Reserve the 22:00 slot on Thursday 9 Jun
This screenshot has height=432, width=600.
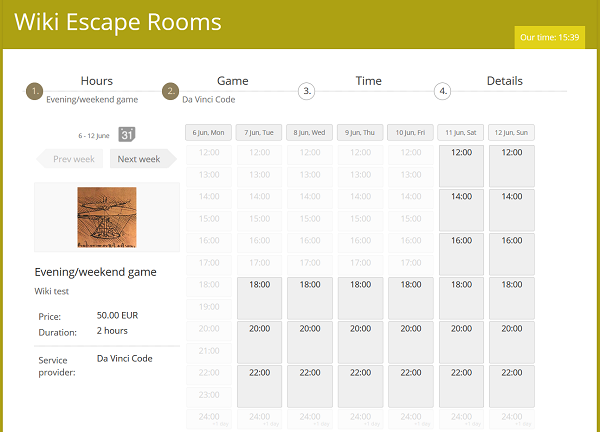(360, 386)
